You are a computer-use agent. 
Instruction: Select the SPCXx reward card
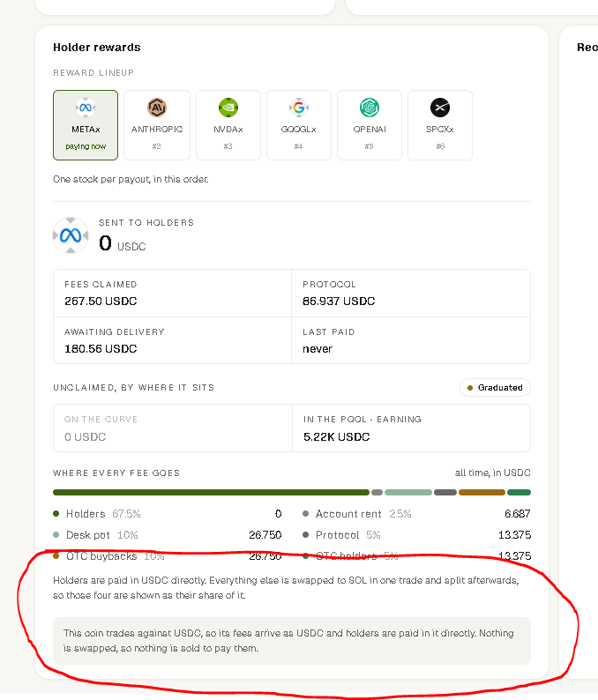coord(440,125)
